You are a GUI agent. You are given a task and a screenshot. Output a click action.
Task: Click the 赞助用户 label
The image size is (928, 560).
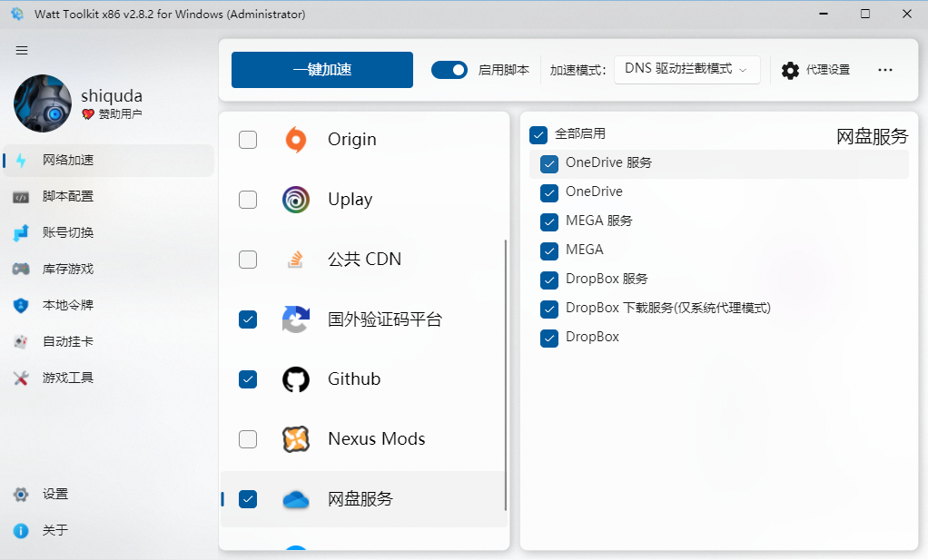pyautogui.click(x=120, y=114)
